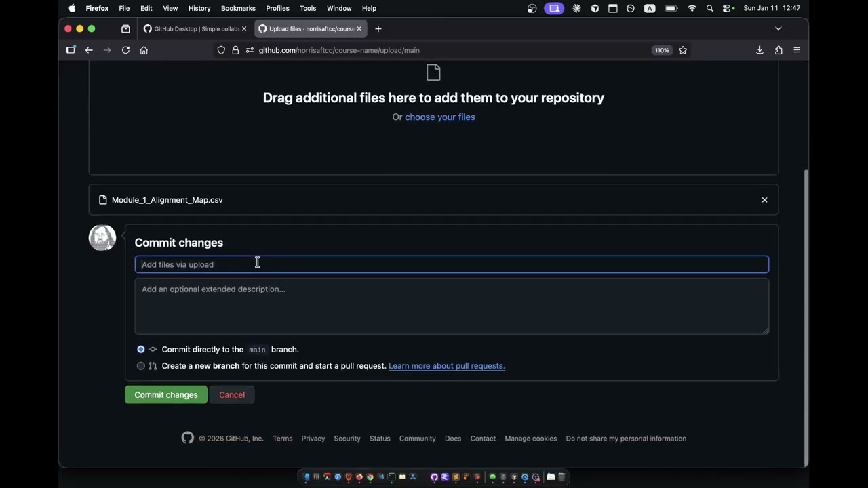Viewport: 868px width, 488px height.
Task: Open the Privacy footer link
Action: tap(313, 439)
